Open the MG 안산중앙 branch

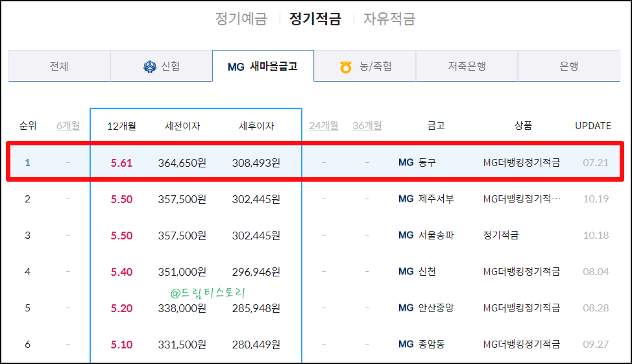click(426, 308)
